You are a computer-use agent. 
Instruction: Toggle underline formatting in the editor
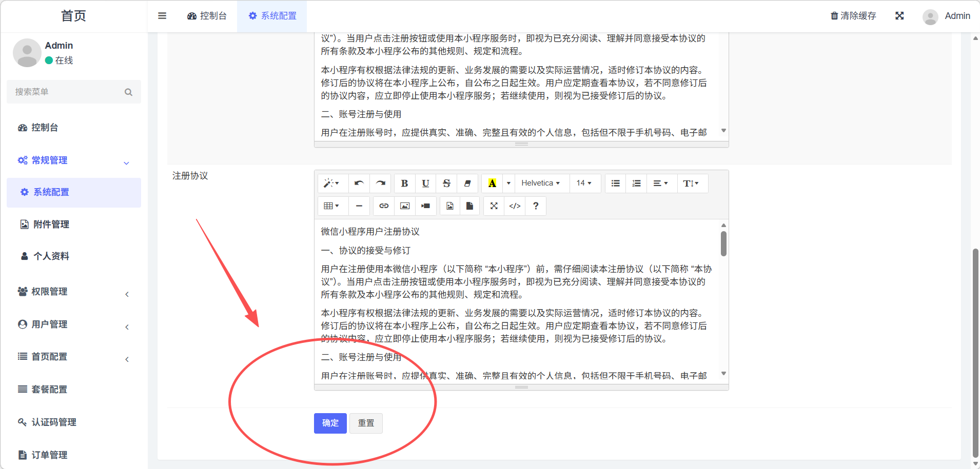click(425, 183)
